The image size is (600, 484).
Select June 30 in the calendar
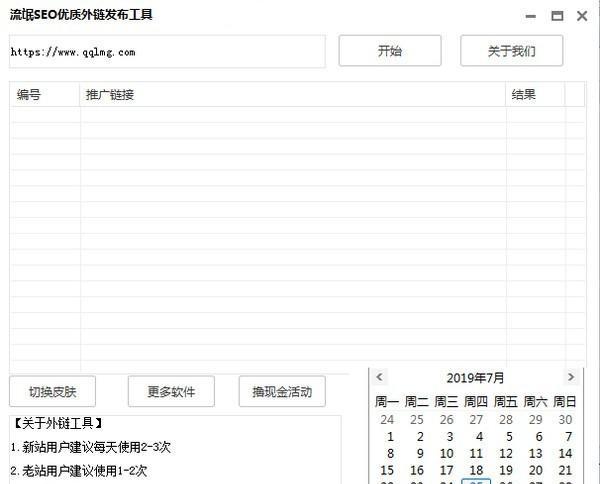565,420
